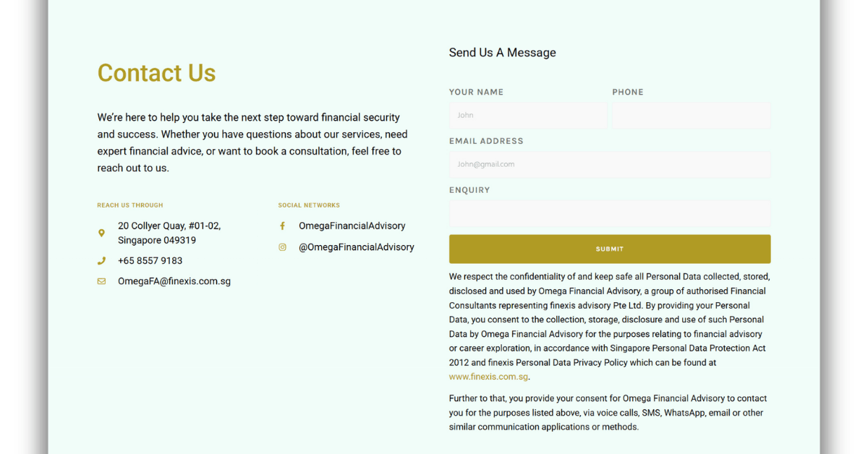Open the Instagram icon link
This screenshot has height=454, width=868.
click(x=282, y=247)
